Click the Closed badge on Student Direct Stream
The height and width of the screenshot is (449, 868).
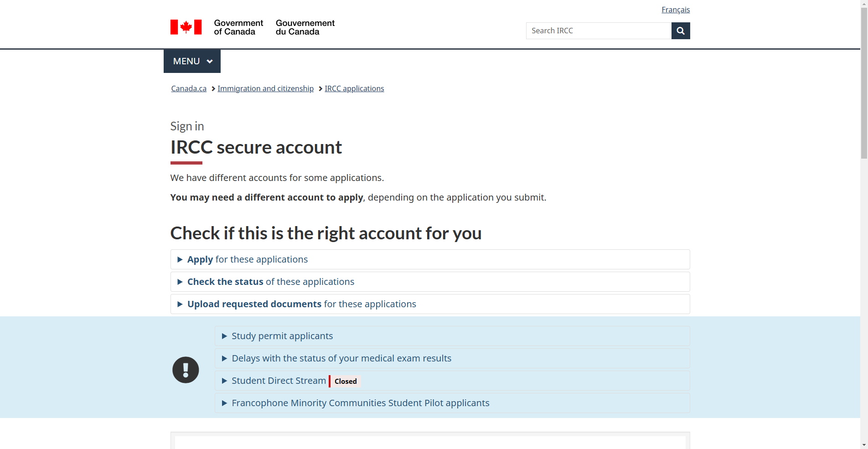pos(345,382)
